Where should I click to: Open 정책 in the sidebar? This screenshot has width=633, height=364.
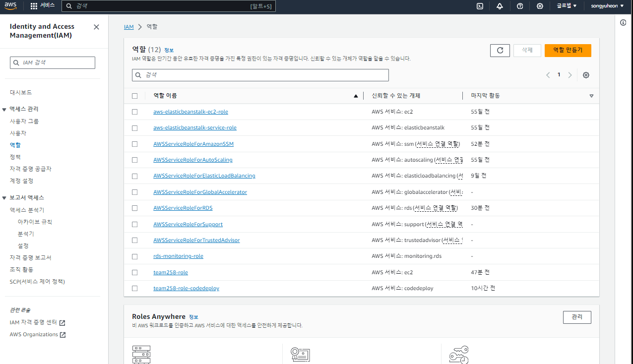point(15,157)
